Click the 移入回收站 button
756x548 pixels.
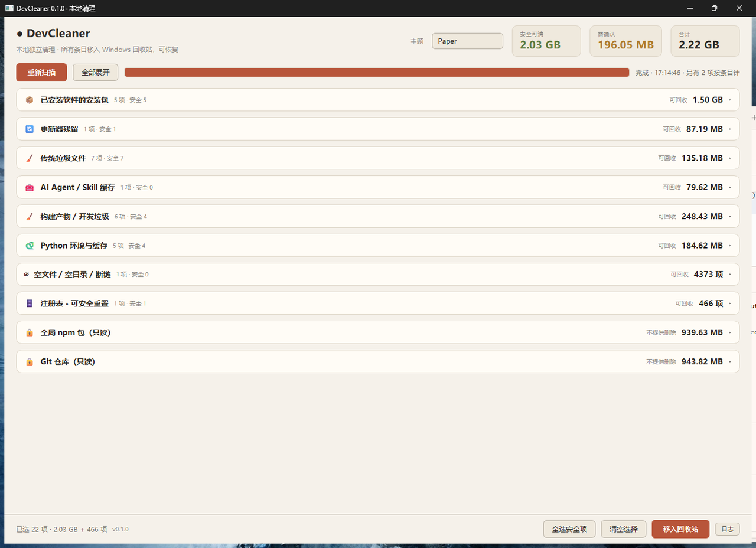(x=680, y=529)
